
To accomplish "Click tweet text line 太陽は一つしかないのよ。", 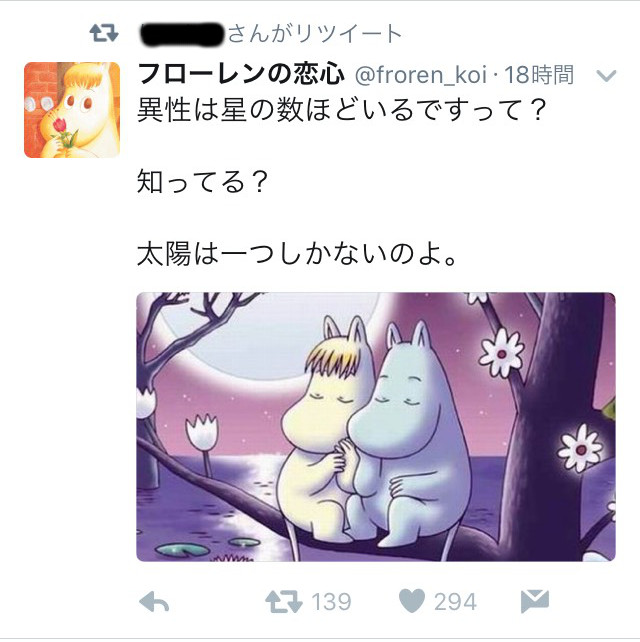I will tap(297, 254).
